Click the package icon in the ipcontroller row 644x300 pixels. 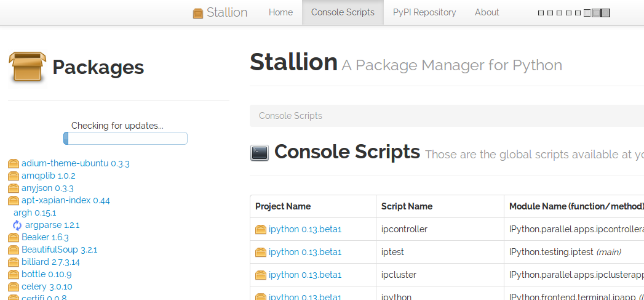click(x=261, y=229)
